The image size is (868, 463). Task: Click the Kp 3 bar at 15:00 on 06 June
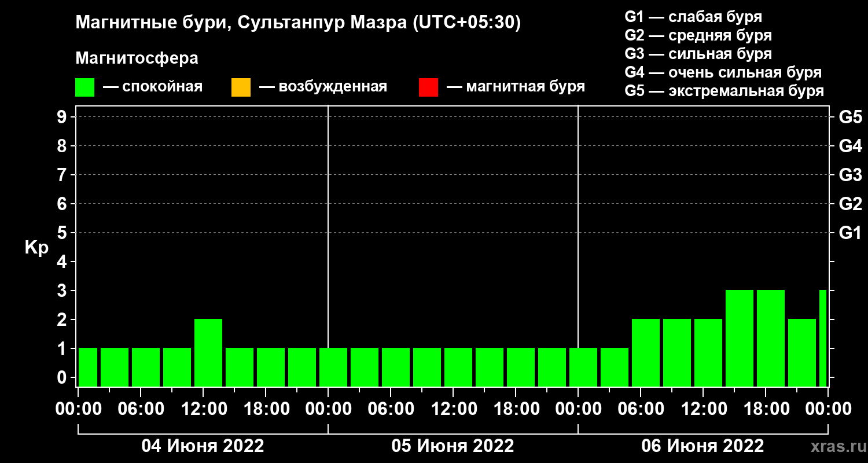click(740, 338)
